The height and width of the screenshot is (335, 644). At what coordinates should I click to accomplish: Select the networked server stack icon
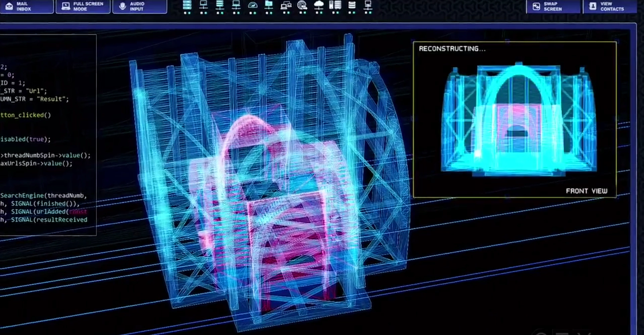pyautogui.click(x=220, y=5)
